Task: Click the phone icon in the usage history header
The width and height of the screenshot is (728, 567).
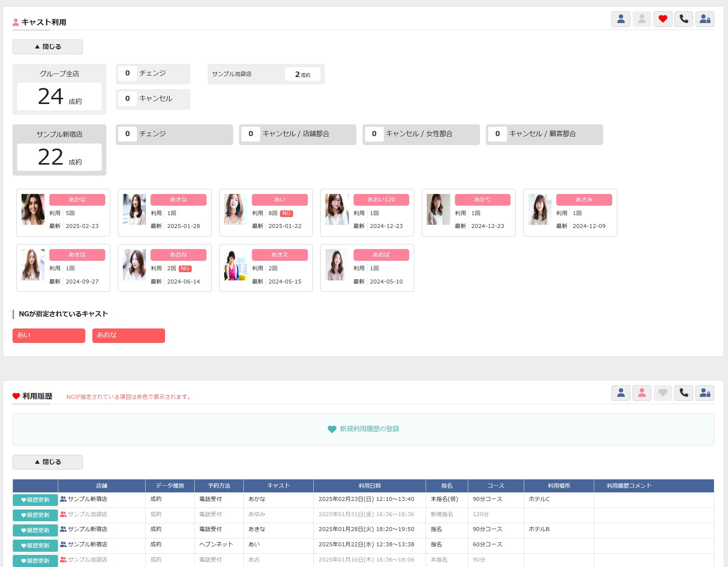Action: pyautogui.click(x=684, y=393)
